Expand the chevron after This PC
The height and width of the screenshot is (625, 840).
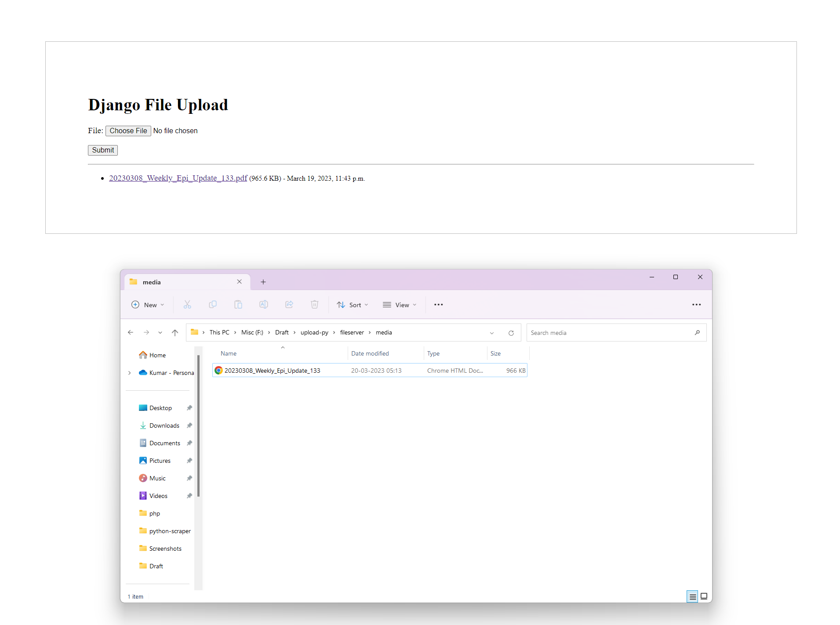(x=235, y=333)
